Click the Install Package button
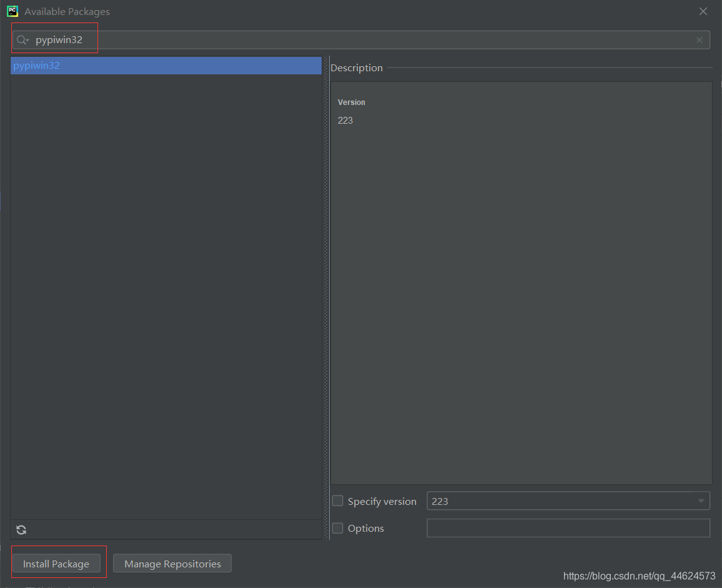The image size is (722, 588). pyautogui.click(x=56, y=564)
